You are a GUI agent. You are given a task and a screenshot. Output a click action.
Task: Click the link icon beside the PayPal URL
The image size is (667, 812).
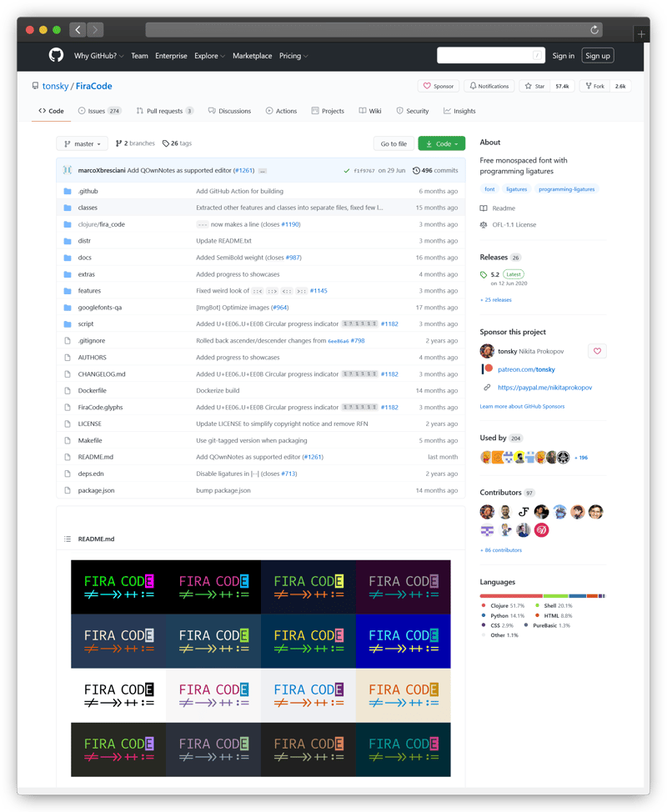point(487,388)
